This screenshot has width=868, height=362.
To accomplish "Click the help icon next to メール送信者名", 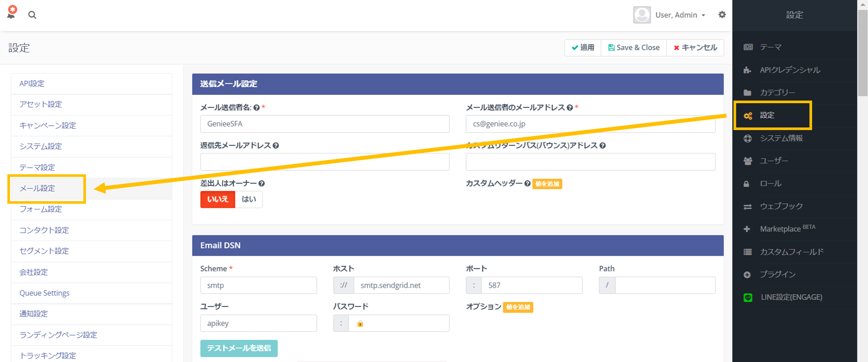I will [256, 108].
